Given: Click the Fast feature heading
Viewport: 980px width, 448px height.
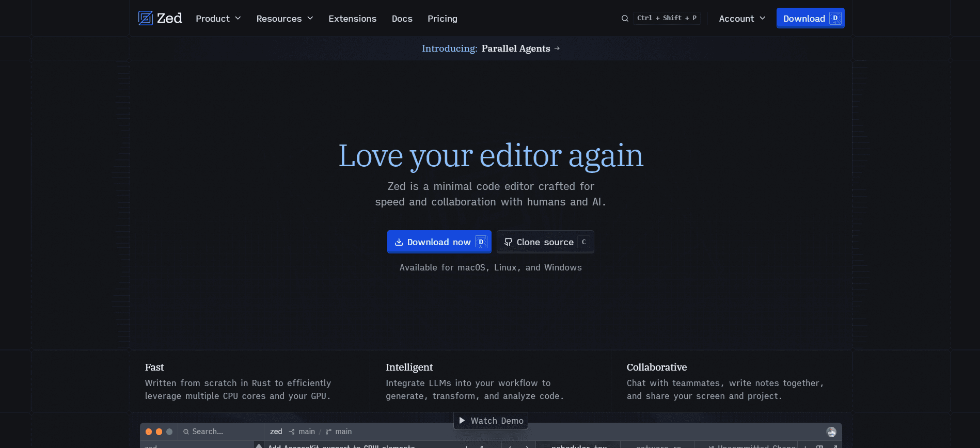Looking at the screenshot, I should (x=154, y=367).
